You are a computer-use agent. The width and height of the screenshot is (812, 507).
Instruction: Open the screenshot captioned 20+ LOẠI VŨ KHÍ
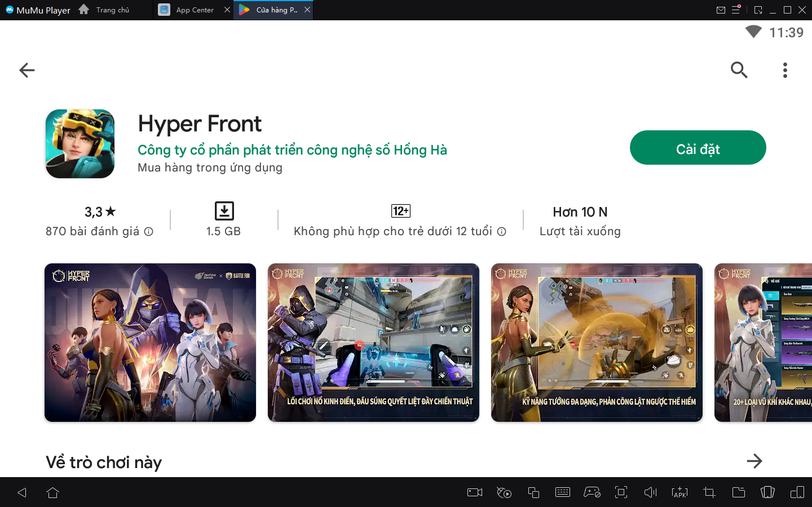(763, 342)
